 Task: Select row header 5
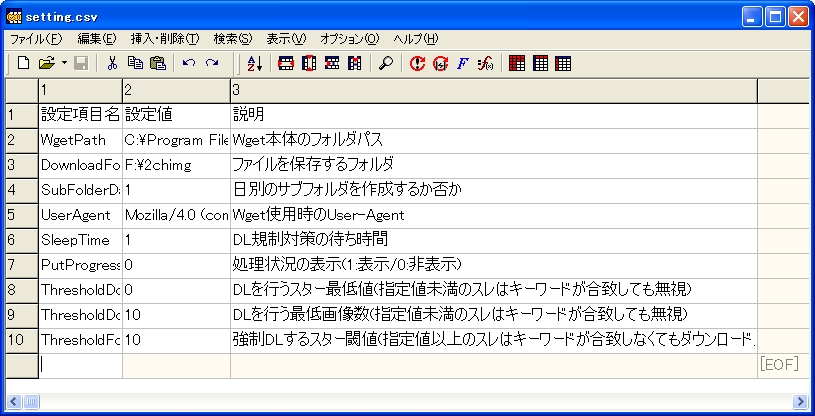click(22, 215)
